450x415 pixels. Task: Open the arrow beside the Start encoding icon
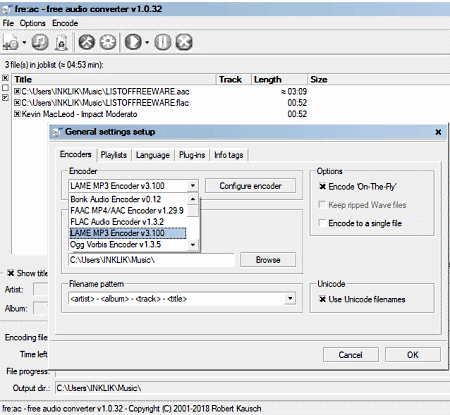pos(147,42)
